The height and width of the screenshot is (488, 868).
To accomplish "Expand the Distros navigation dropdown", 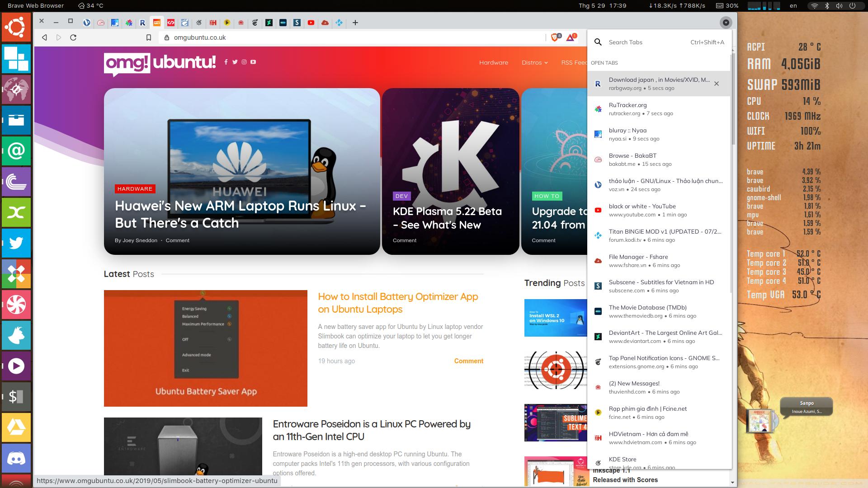I will pos(535,62).
